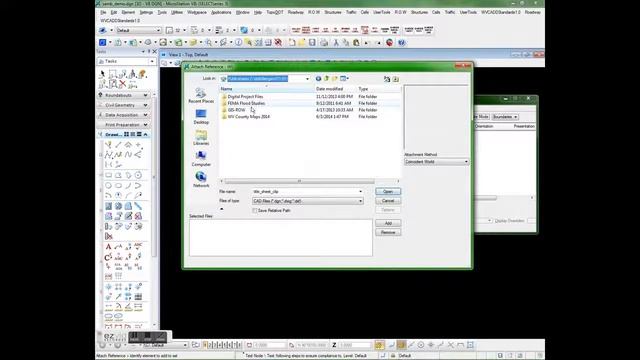Choose the red X Delete Element tool
This screenshot has width=640, height=360.
point(122,84)
